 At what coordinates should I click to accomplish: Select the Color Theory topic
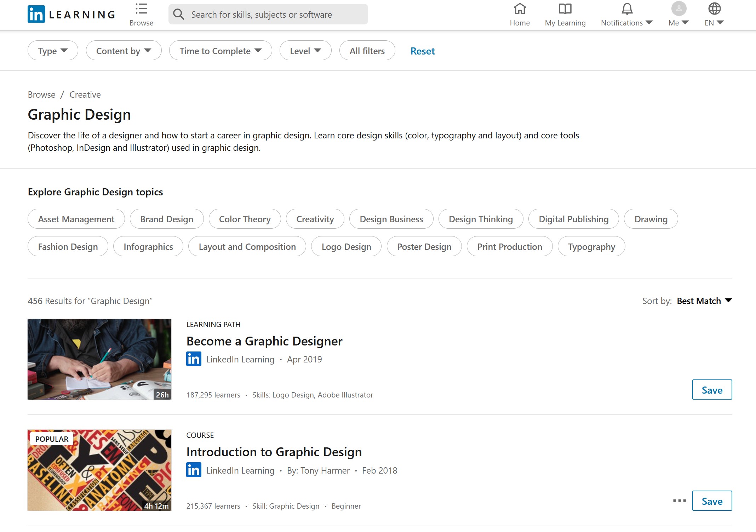[x=245, y=219]
